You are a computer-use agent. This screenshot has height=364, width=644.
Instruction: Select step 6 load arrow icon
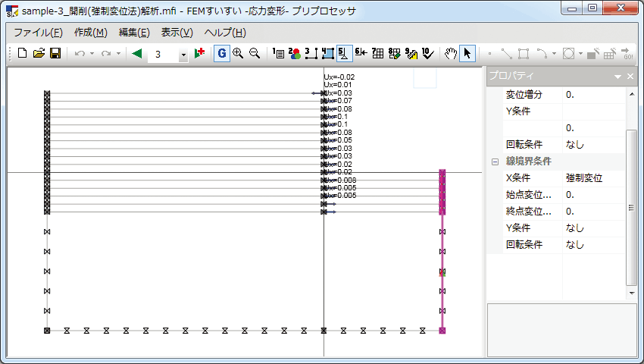point(361,54)
